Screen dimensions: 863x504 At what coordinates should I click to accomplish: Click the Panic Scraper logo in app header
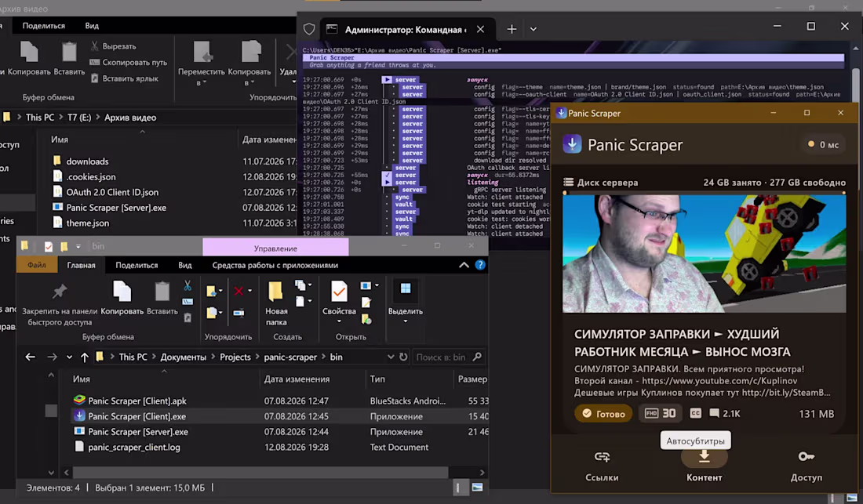[x=572, y=144]
